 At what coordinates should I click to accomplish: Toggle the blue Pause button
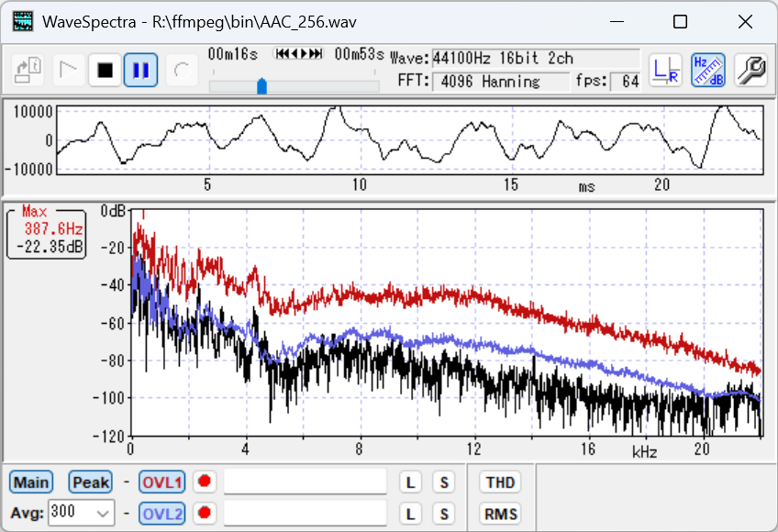141,70
